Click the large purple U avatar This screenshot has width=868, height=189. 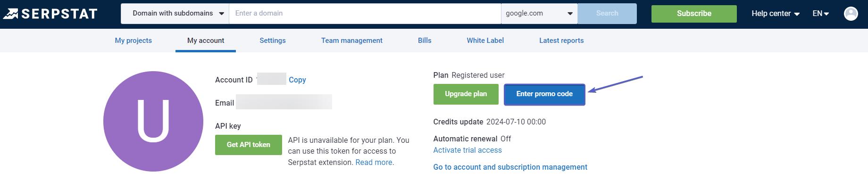click(153, 121)
